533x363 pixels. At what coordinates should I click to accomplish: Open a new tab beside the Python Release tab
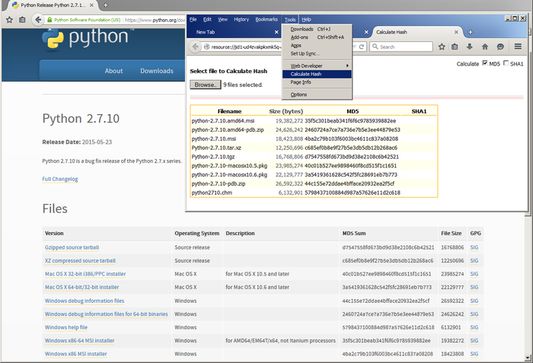[105, 5]
